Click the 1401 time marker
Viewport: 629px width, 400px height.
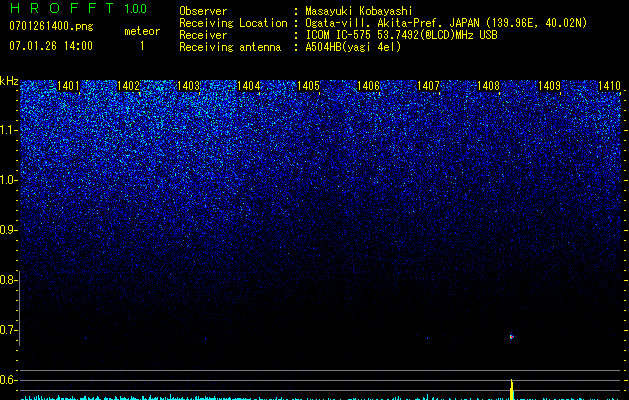[68, 86]
